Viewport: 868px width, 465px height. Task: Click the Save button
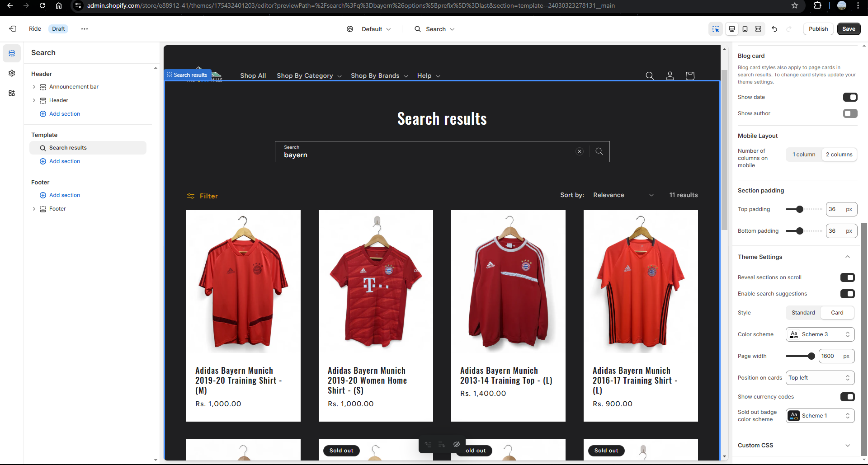coord(849,29)
